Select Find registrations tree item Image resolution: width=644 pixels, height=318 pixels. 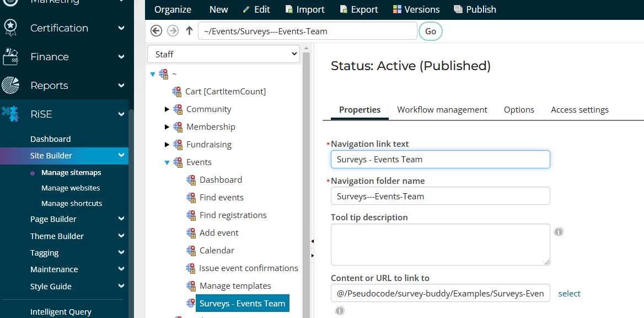(x=233, y=215)
